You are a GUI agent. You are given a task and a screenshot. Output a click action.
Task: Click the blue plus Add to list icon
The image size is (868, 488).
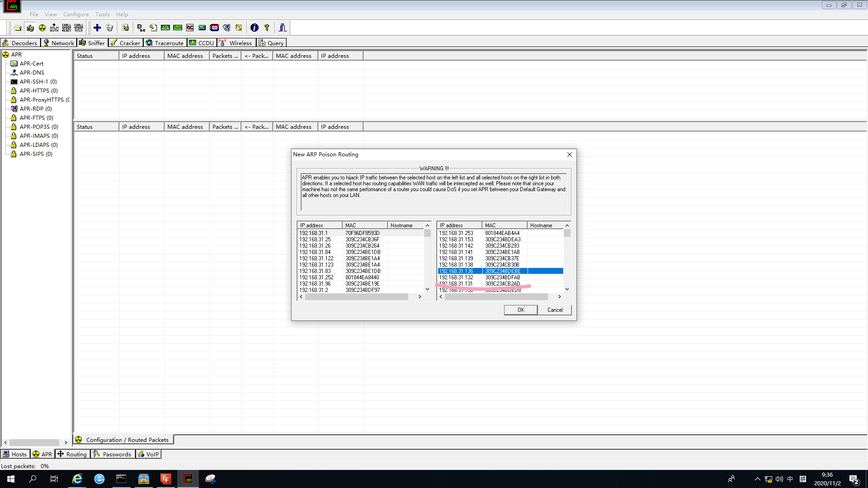point(97,28)
